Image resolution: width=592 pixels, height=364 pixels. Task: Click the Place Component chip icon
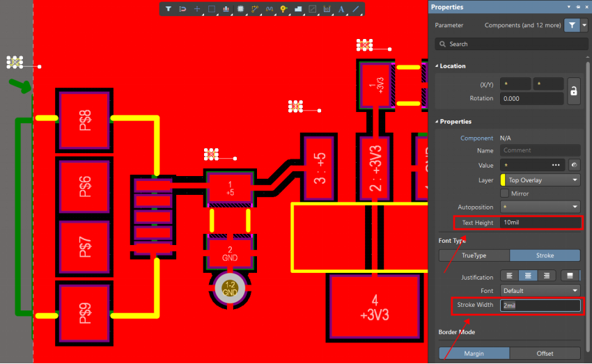tap(240, 9)
